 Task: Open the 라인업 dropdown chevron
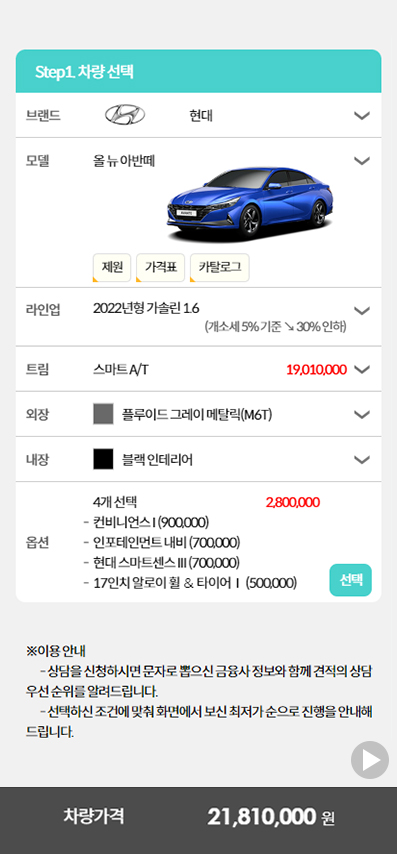[x=362, y=310]
